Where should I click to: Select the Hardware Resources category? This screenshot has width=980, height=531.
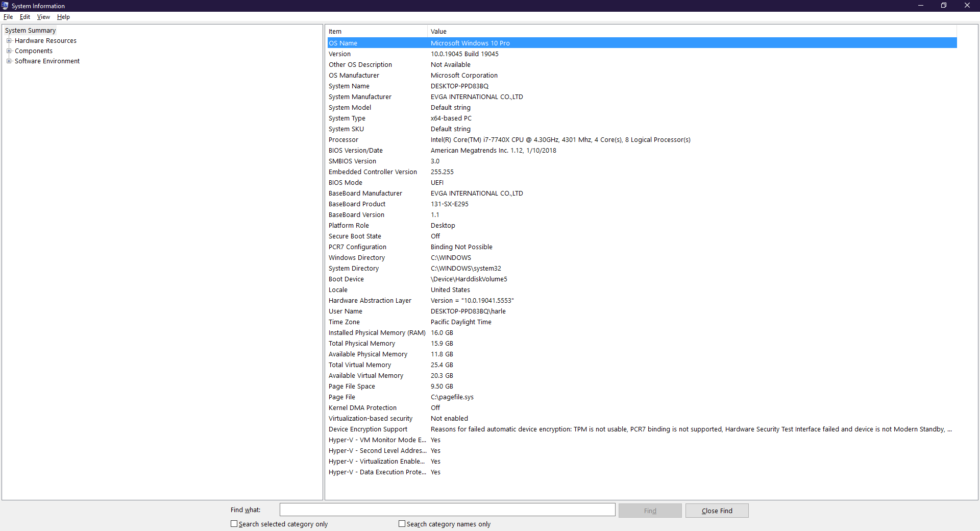pyautogui.click(x=45, y=41)
